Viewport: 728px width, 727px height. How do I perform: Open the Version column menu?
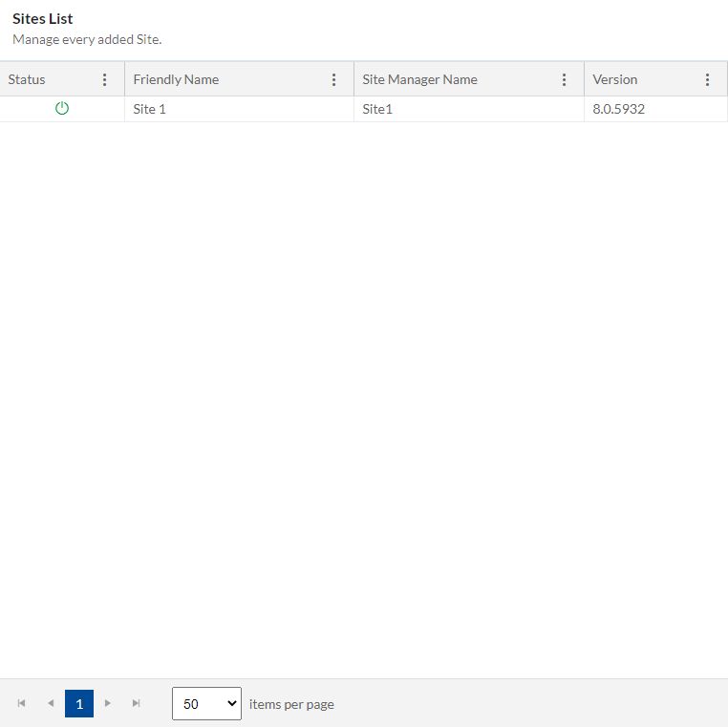click(x=707, y=80)
